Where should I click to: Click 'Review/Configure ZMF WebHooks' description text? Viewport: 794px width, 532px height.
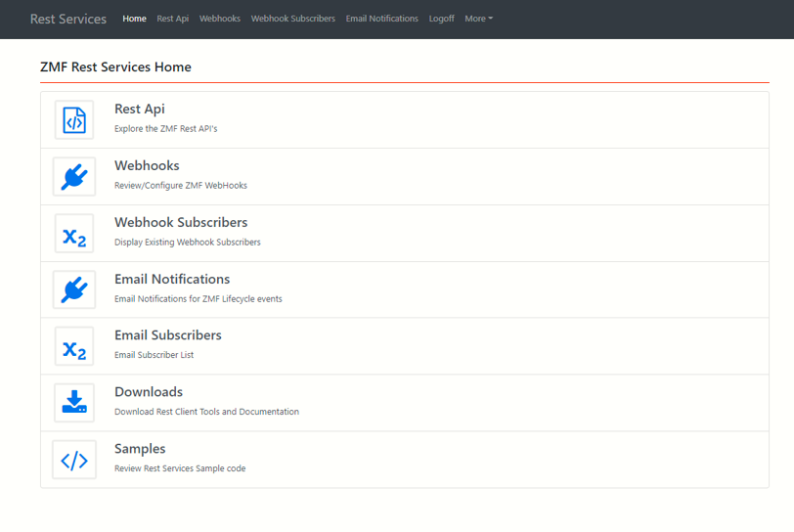181,186
